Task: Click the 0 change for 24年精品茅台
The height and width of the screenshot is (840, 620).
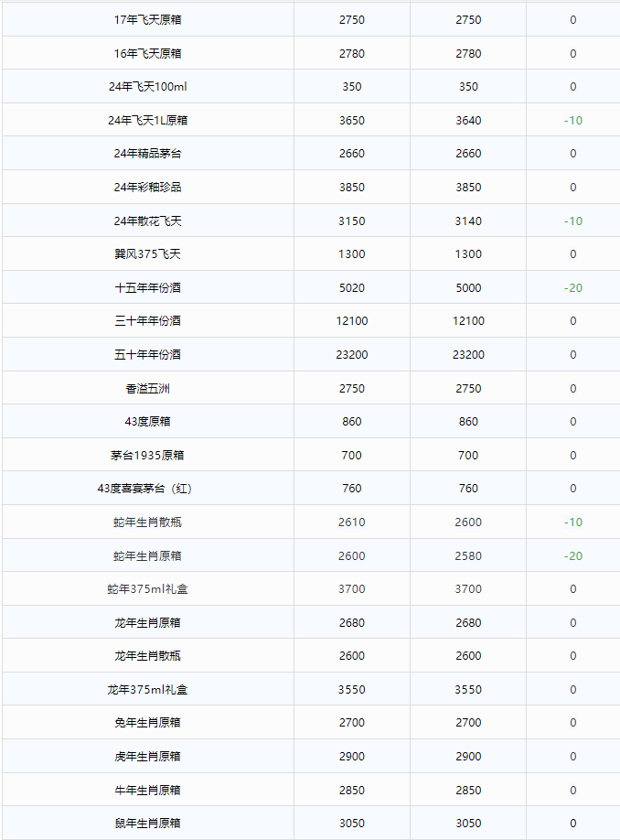Action: pyautogui.click(x=572, y=154)
